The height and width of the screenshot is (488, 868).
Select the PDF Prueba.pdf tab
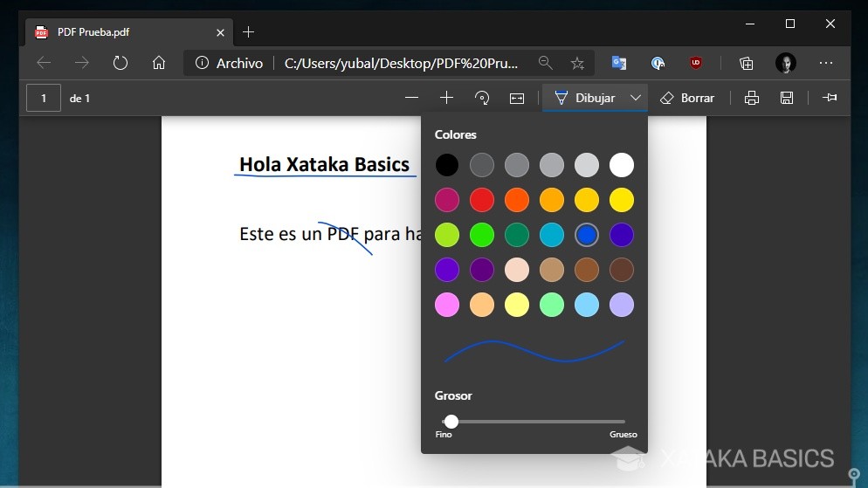129,32
